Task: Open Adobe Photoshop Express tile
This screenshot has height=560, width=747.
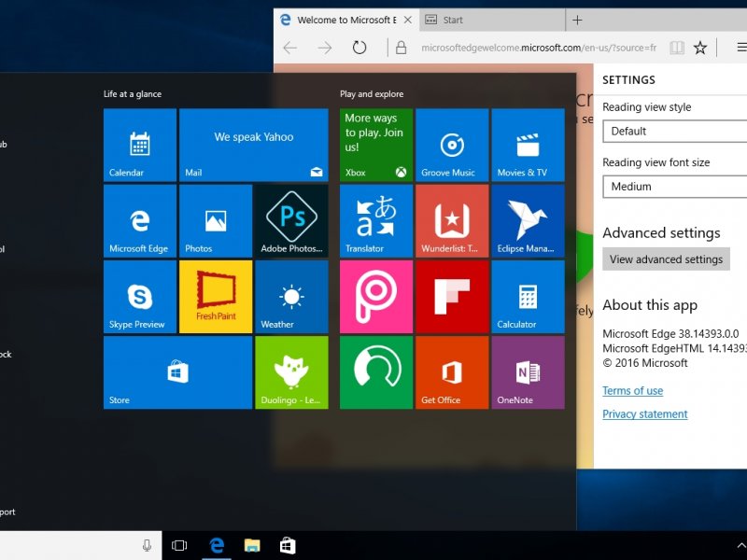Action: (291, 221)
